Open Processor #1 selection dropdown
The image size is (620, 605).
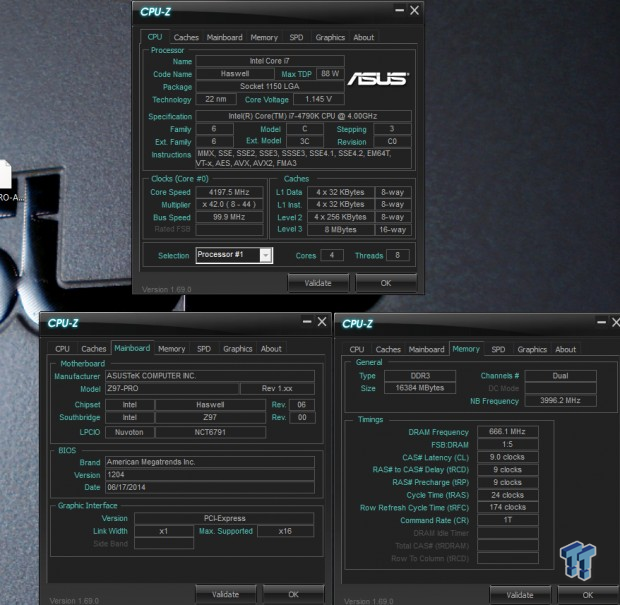click(x=266, y=255)
